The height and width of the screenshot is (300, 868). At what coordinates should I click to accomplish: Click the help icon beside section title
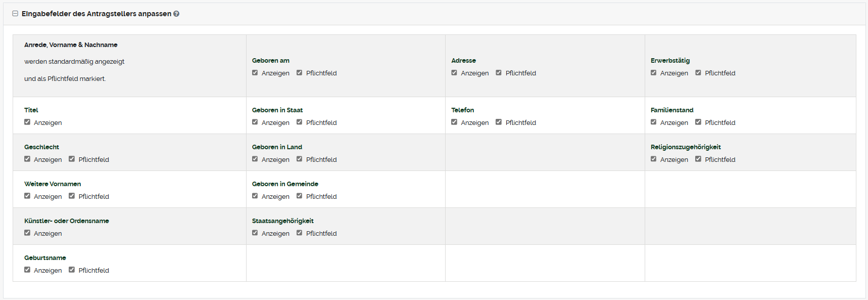point(176,14)
